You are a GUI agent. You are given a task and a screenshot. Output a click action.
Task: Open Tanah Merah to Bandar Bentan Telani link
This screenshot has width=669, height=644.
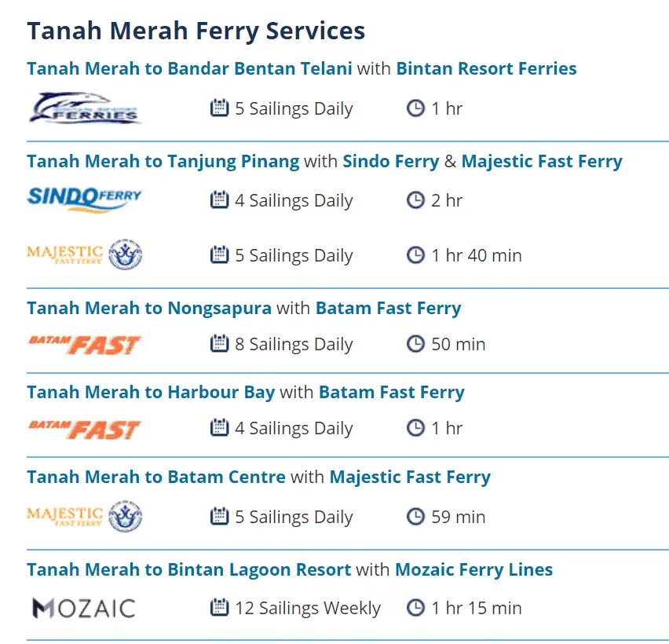189,68
